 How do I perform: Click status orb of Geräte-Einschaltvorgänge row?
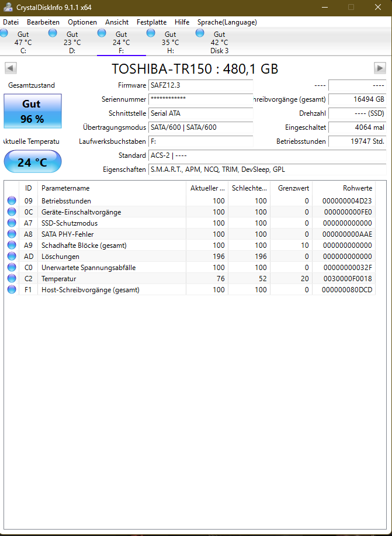(12, 212)
